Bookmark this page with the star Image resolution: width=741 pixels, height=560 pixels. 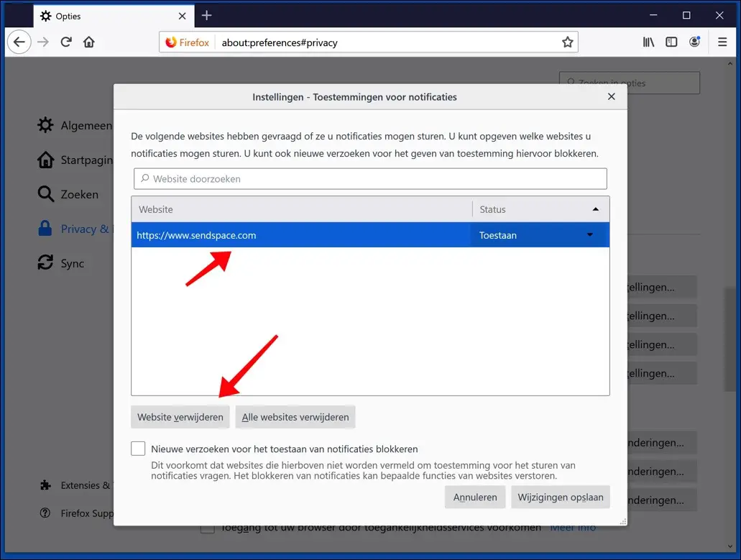[x=567, y=42]
